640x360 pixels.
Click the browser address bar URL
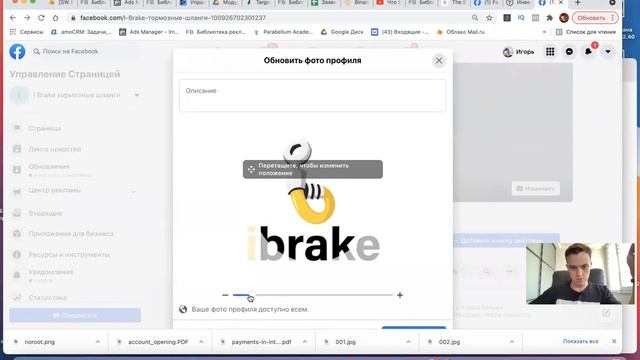[x=173, y=18]
